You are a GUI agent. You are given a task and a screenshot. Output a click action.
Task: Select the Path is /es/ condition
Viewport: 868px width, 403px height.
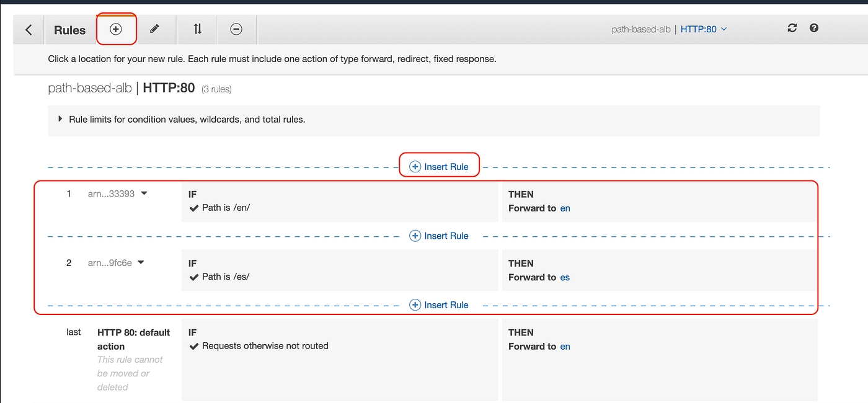coord(226,277)
